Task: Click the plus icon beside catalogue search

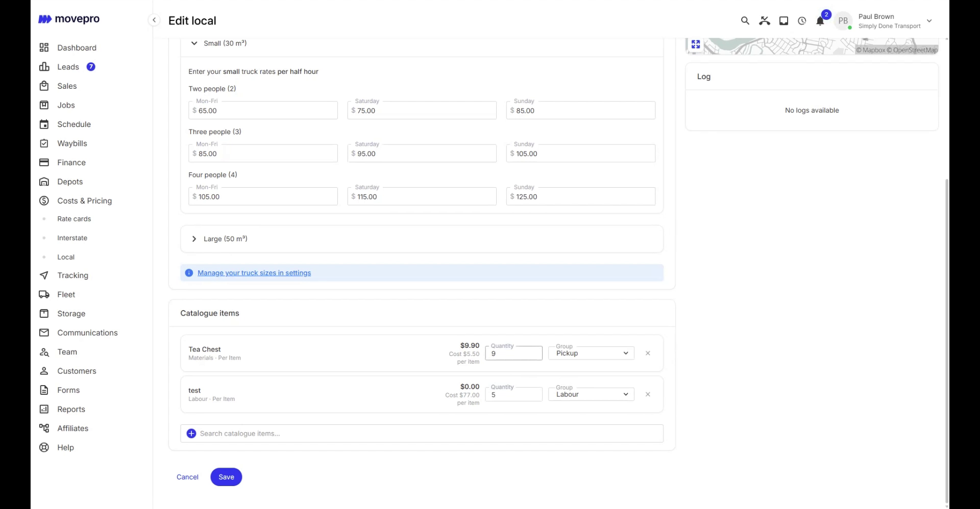Action: pyautogui.click(x=191, y=434)
